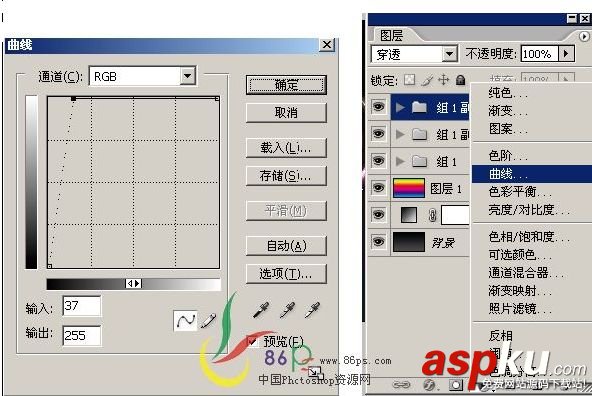Click the folder icon of the selected 组 1 副 group
This screenshot has height=396, width=592.
419,108
